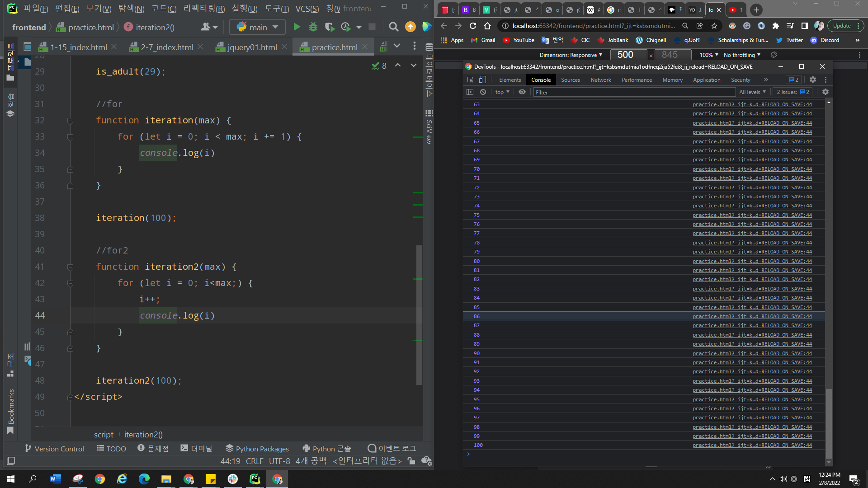
Task: Open a new Chrome tab
Action: (756, 10)
